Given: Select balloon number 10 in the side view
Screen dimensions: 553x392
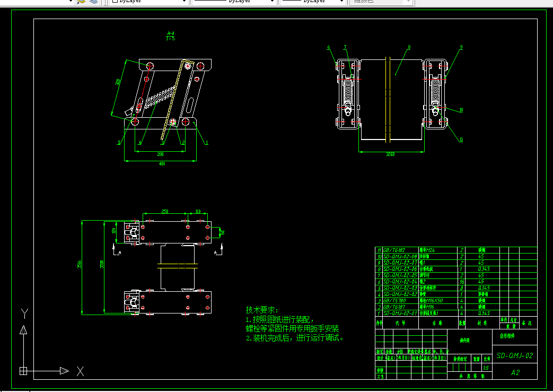Looking at the screenshot, I should 461,110.
